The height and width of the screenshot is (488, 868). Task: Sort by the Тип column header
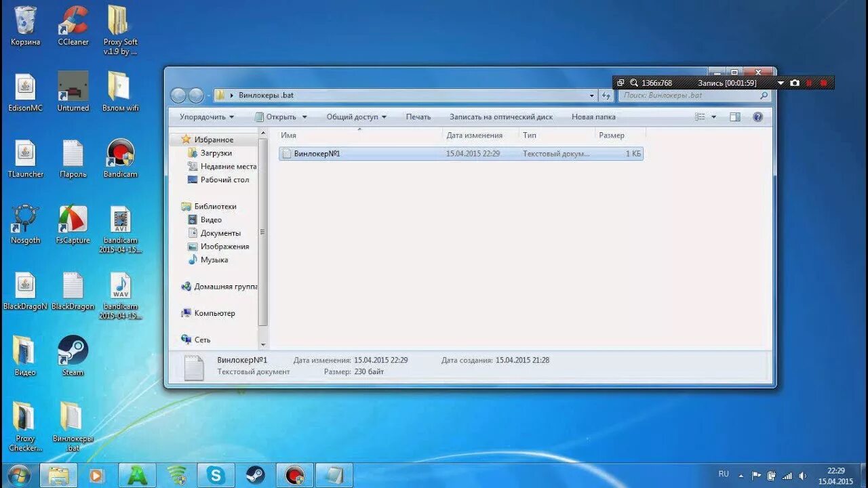[557, 135]
